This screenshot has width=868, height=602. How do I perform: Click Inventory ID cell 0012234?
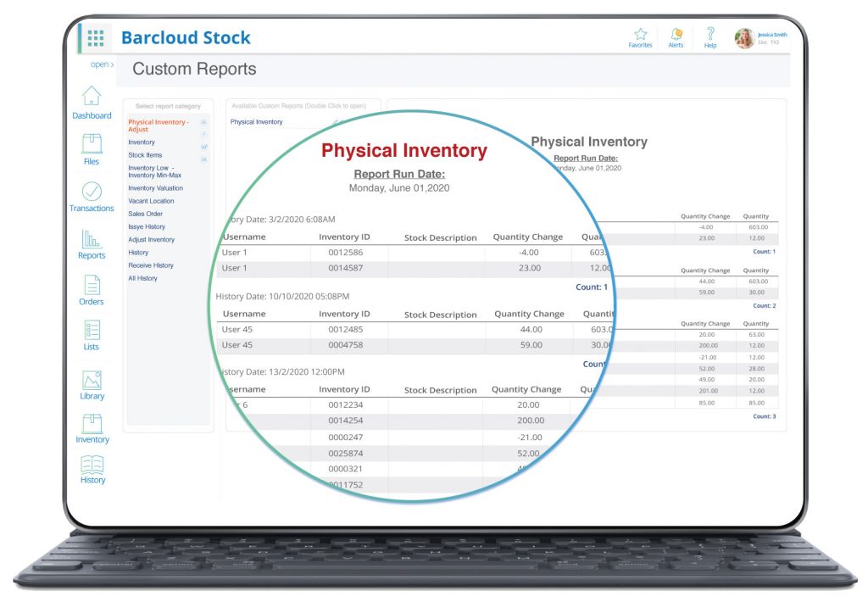click(346, 404)
